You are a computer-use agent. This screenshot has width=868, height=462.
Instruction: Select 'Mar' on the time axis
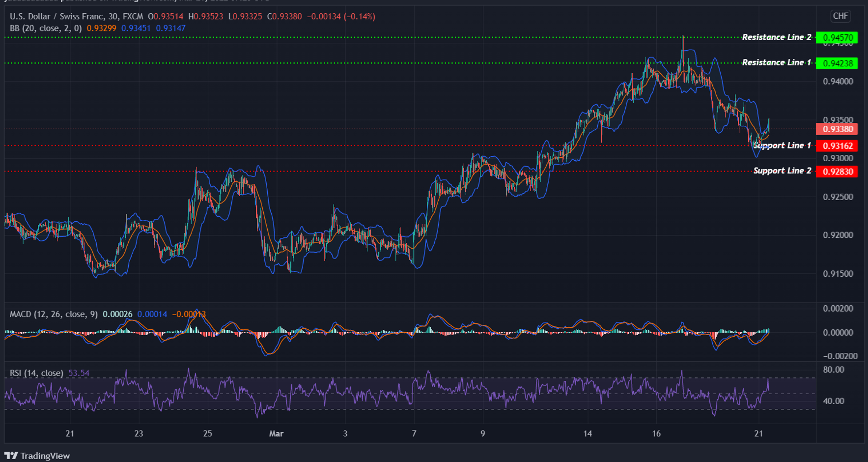pyautogui.click(x=277, y=434)
